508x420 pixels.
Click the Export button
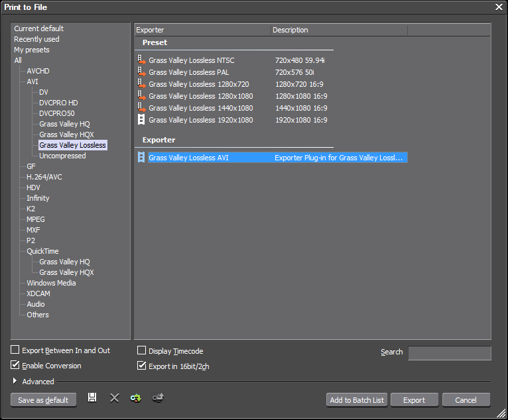tap(414, 400)
